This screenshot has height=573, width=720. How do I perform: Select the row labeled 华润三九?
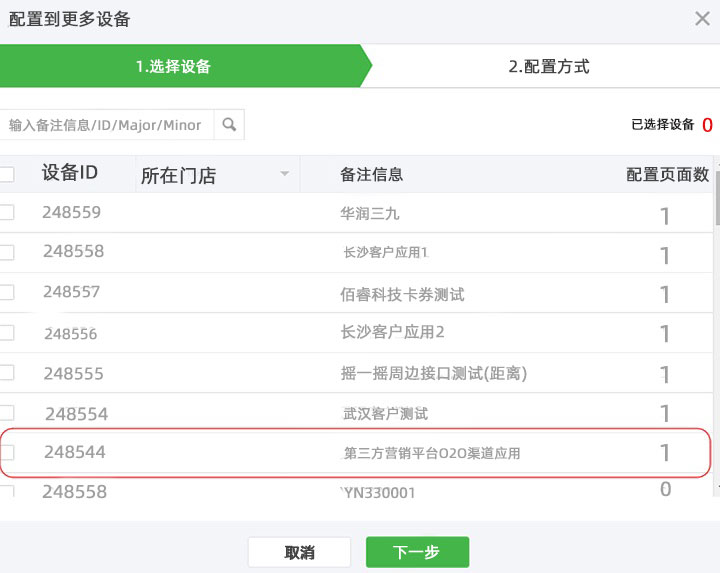coord(370,213)
